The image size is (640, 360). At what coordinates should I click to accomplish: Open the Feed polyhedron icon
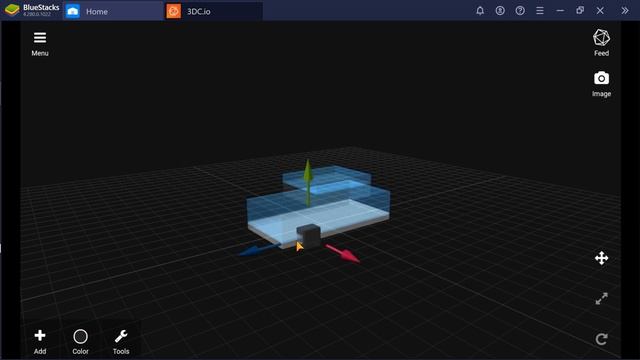(601, 42)
